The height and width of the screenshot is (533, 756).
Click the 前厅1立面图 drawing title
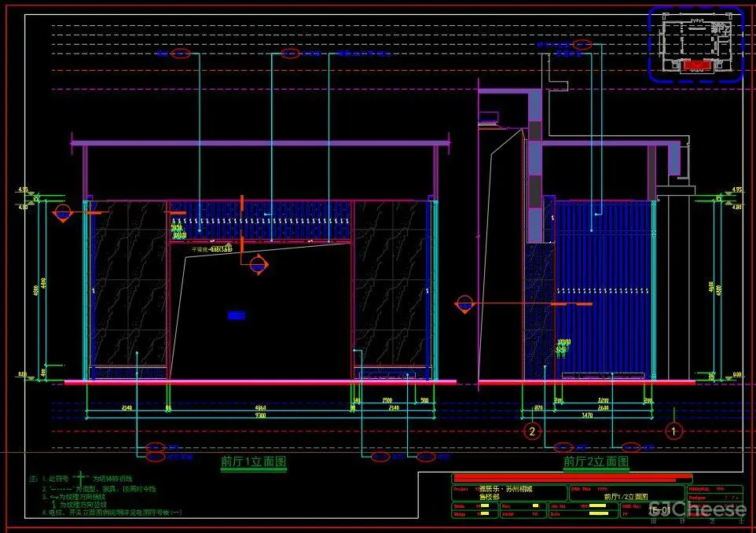tap(253, 462)
